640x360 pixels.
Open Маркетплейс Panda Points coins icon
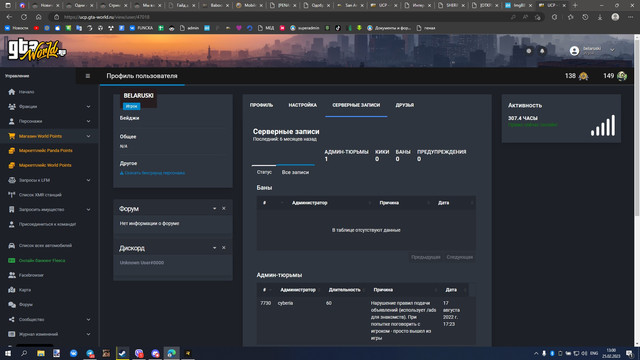(12, 151)
